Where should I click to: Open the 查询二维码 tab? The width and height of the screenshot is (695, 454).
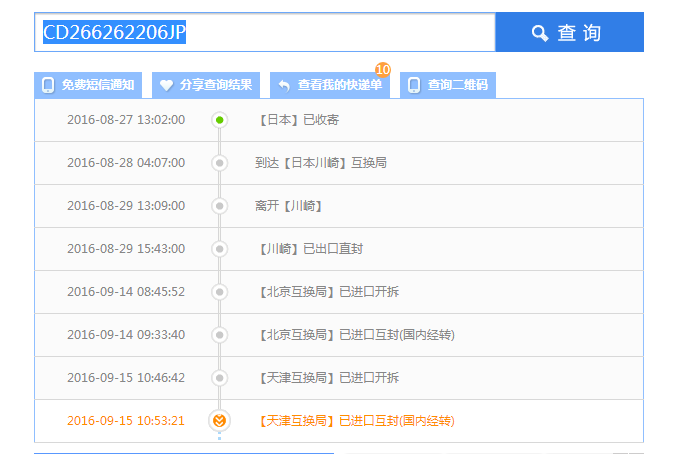448,85
